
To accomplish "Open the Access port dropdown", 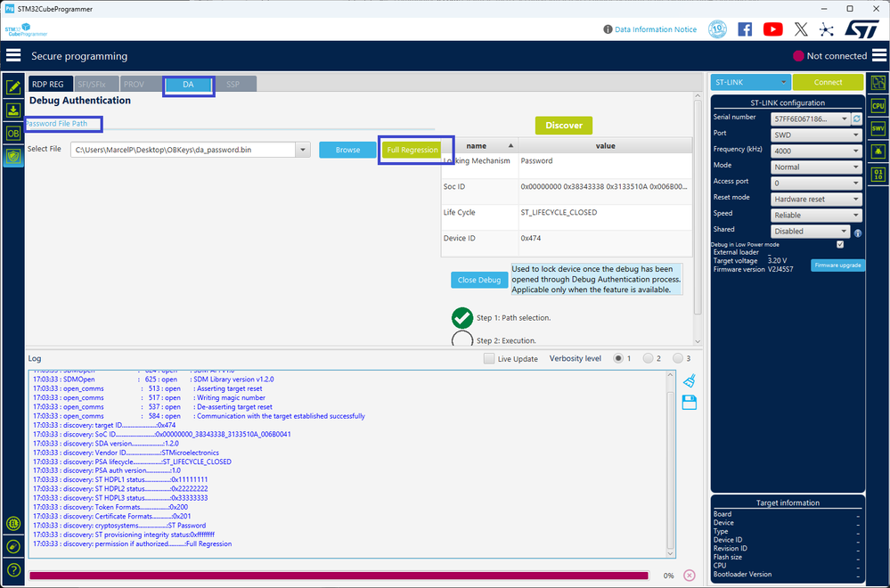I will (x=816, y=184).
